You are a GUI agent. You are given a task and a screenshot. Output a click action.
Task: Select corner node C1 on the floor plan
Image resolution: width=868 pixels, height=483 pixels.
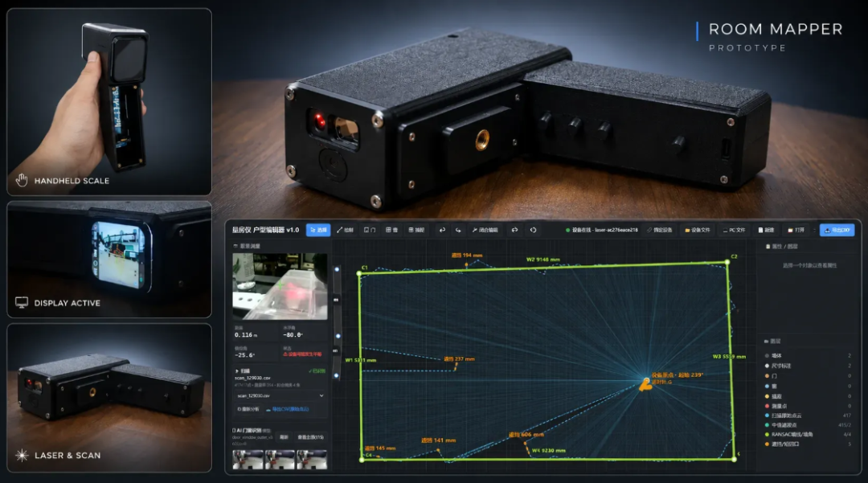click(x=360, y=273)
